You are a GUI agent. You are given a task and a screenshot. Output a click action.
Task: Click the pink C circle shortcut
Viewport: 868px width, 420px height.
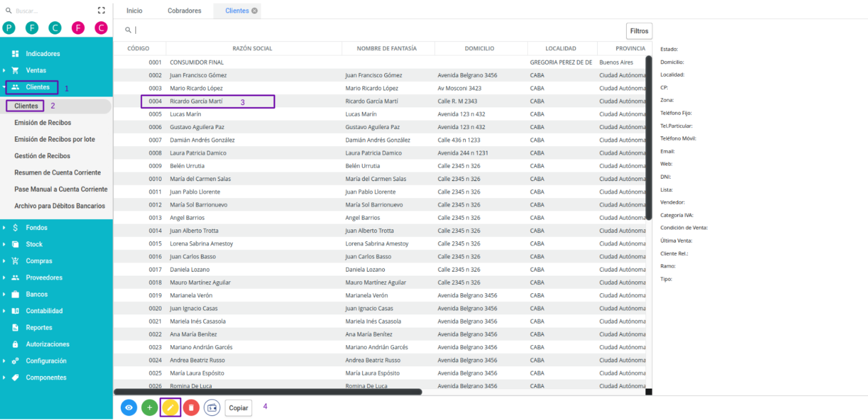tap(101, 28)
